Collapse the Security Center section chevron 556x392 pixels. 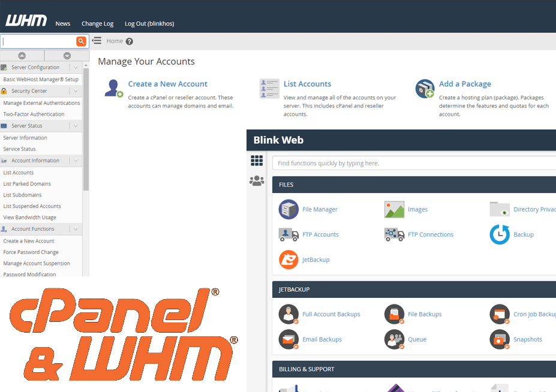[x=76, y=91]
